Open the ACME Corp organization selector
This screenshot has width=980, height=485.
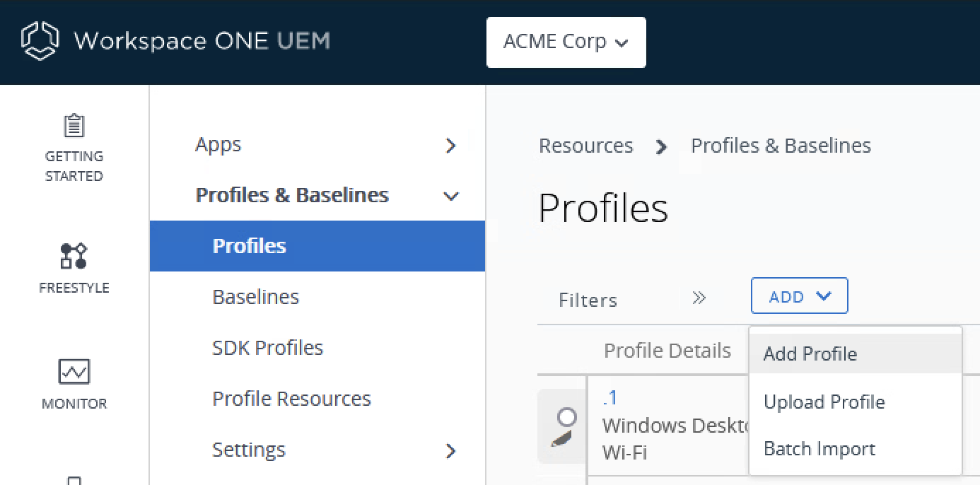tap(566, 42)
